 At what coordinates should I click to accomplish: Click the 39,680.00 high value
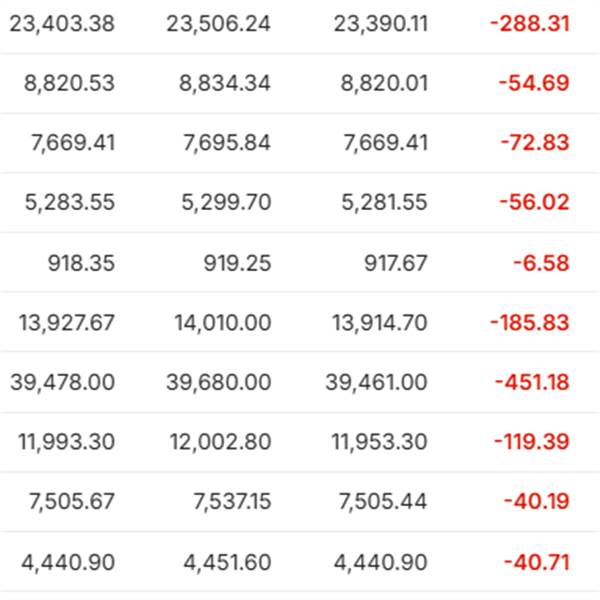click(218, 382)
